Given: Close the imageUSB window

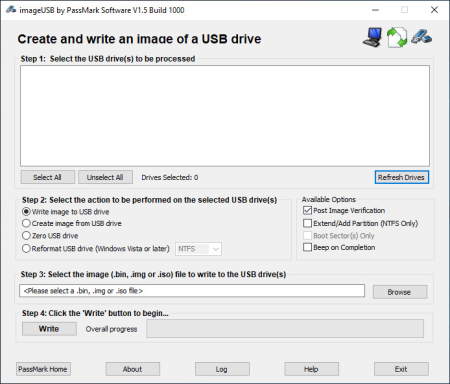Looking at the screenshot, I should pyautogui.click(x=434, y=10).
